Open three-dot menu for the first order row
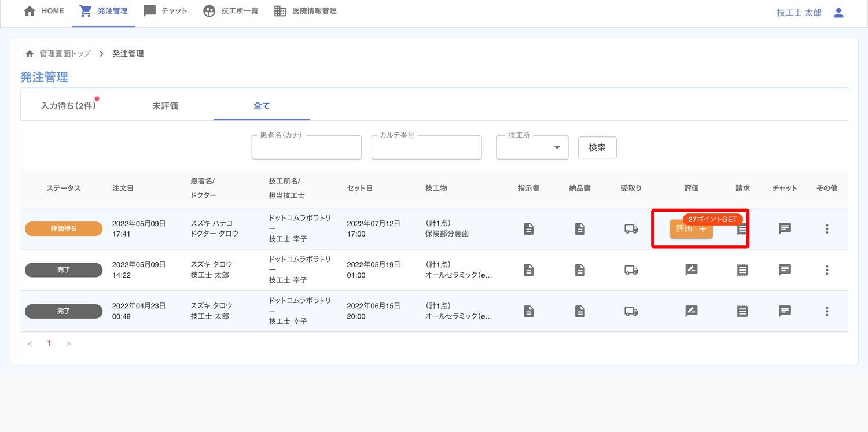 [827, 229]
